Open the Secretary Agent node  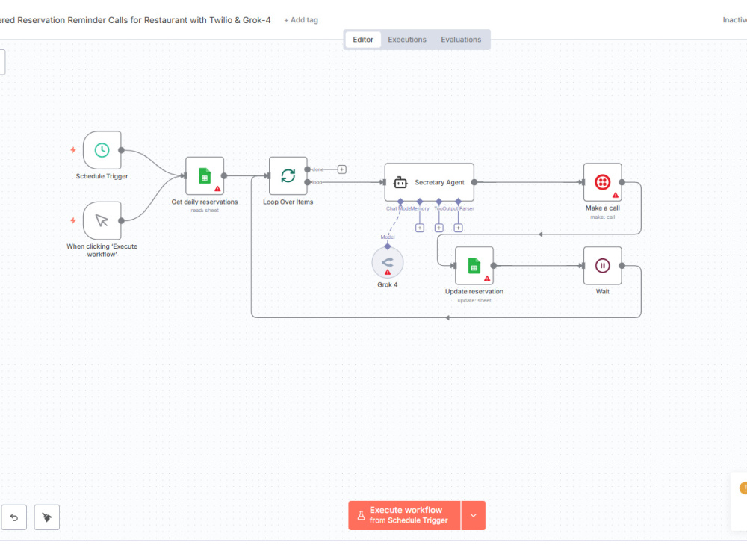pyautogui.click(x=430, y=182)
